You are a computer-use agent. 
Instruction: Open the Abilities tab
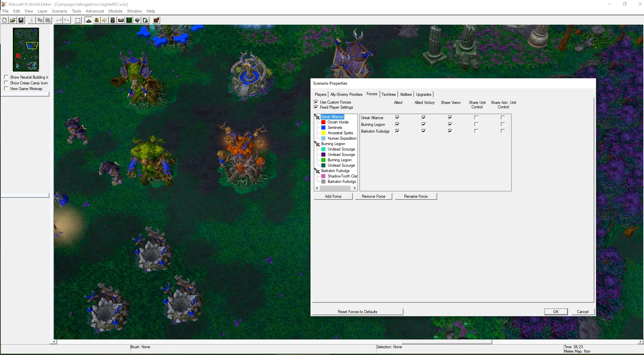[406, 94]
